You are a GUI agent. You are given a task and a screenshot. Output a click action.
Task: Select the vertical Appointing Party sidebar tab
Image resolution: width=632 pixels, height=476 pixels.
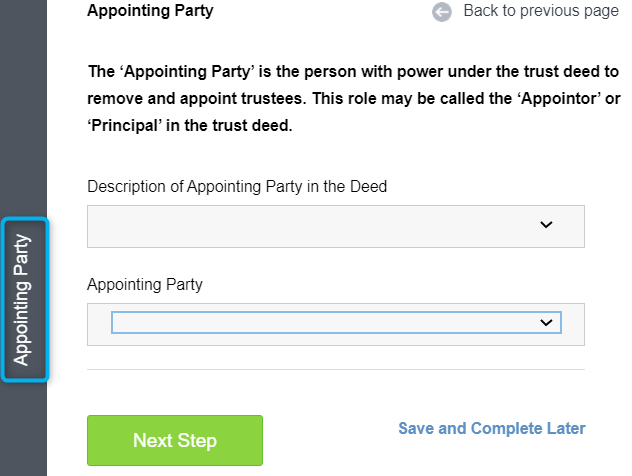tap(25, 300)
